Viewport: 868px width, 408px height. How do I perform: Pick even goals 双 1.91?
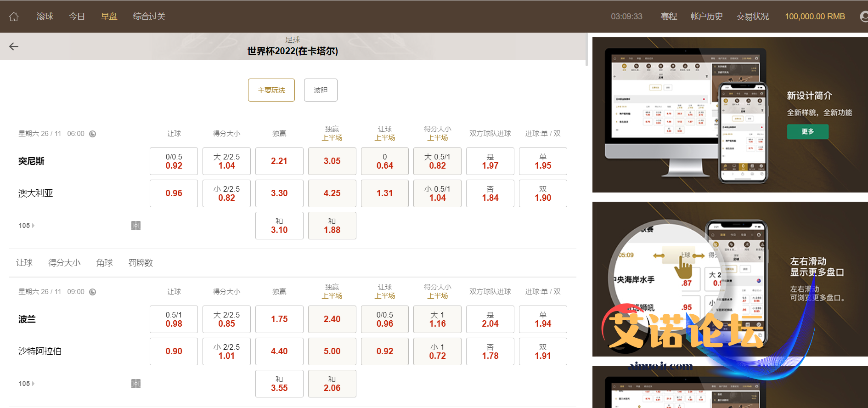click(543, 351)
